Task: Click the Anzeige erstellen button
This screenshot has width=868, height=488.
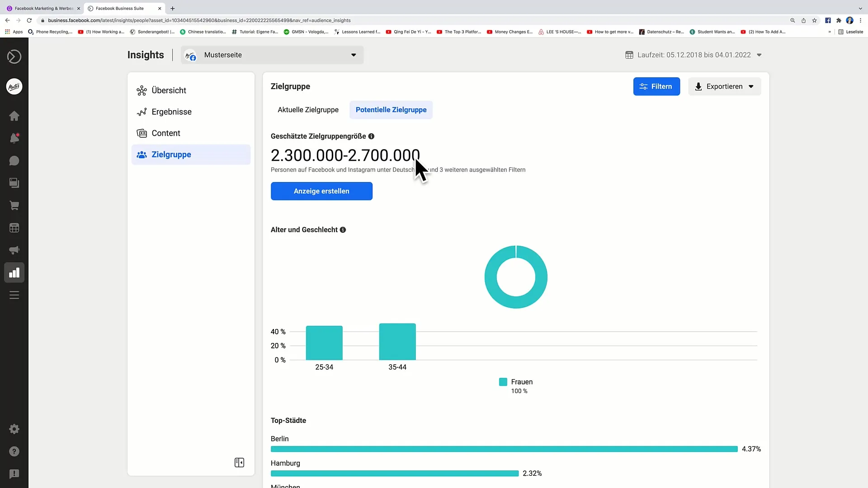Action: click(x=321, y=191)
